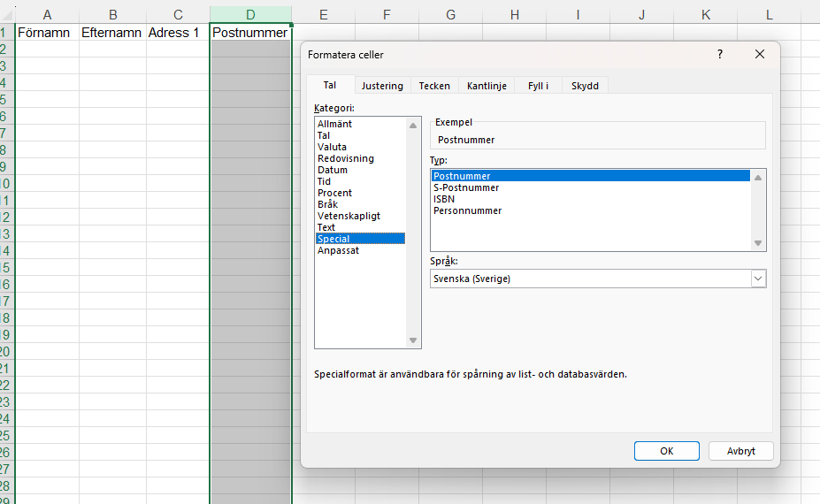Select column D header
820x504 pixels.
coord(250,15)
